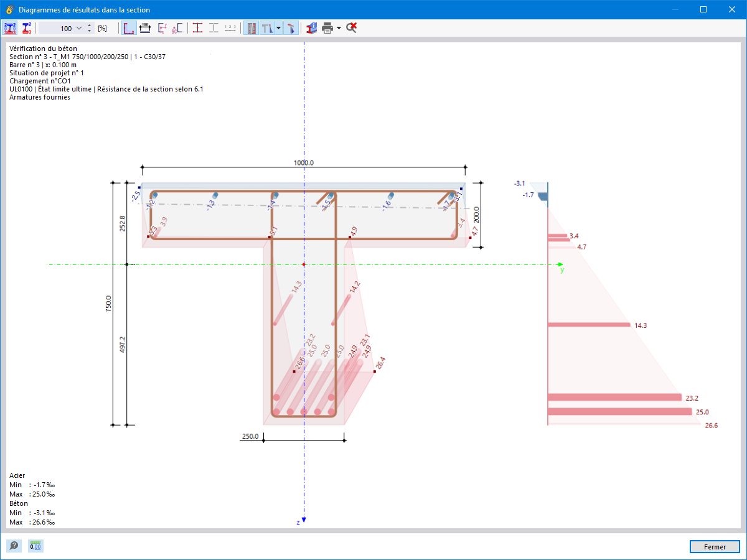The image size is (747, 560).
Task: Toggle the T-section result diagram icon
Action: pos(266,28)
